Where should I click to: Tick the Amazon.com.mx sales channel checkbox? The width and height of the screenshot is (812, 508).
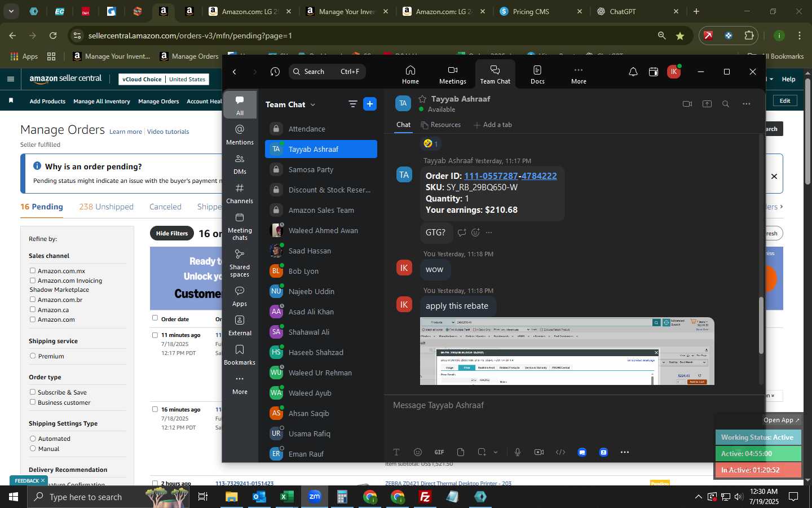[x=33, y=271]
